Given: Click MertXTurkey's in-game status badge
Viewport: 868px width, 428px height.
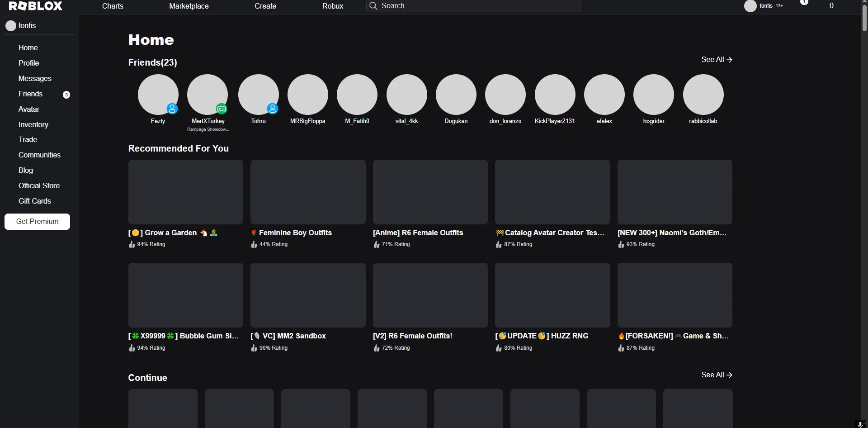Looking at the screenshot, I should pyautogui.click(x=221, y=109).
